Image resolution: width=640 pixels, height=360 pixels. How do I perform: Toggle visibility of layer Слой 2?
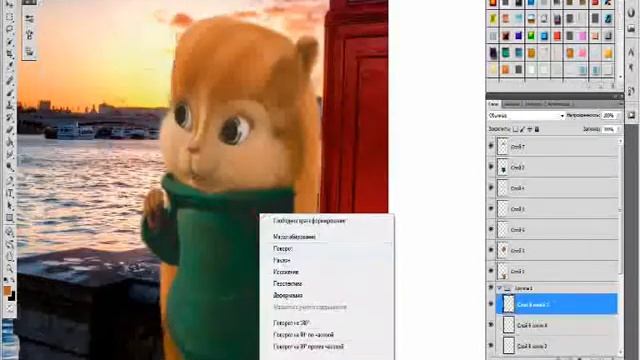click(x=491, y=167)
